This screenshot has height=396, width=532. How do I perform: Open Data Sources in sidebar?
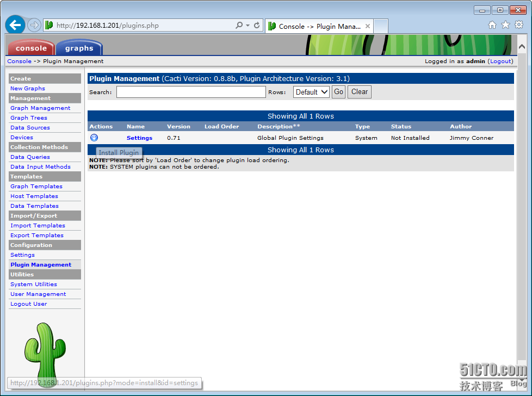pos(30,128)
